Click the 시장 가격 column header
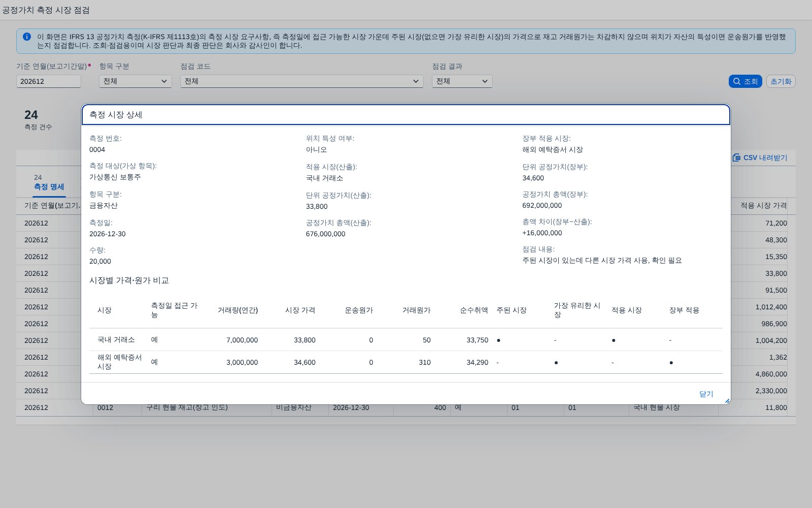 point(300,310)
